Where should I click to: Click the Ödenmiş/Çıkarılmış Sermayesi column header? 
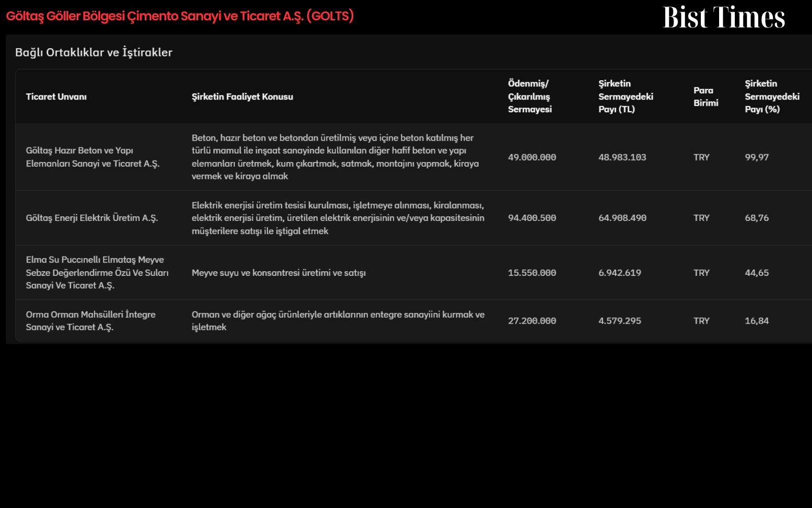click(x=530, y=97)
